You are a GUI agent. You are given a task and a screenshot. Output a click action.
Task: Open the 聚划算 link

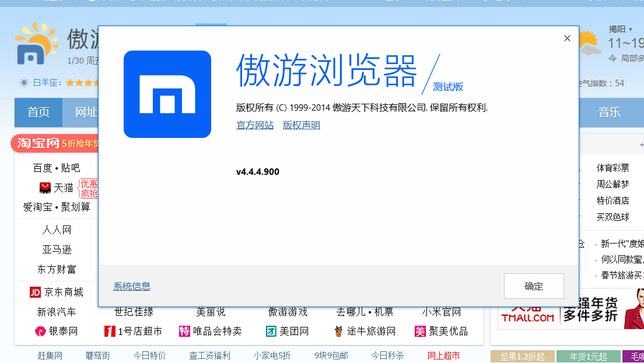[x=76, y=207]
